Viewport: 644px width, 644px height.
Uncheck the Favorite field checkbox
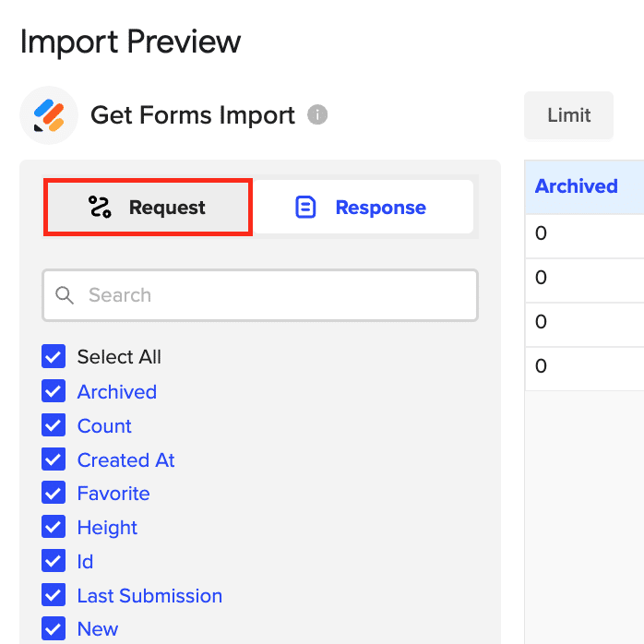click(54, 493)
